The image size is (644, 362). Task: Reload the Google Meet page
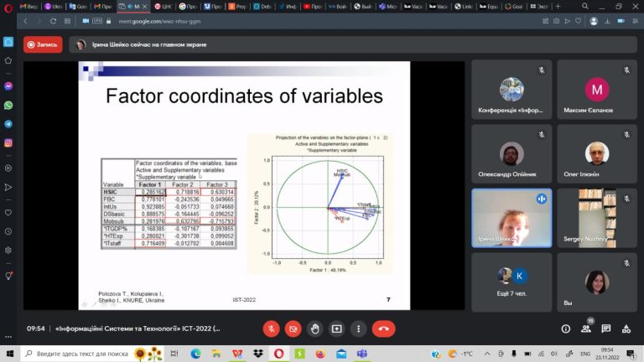(x=53, y=21)
